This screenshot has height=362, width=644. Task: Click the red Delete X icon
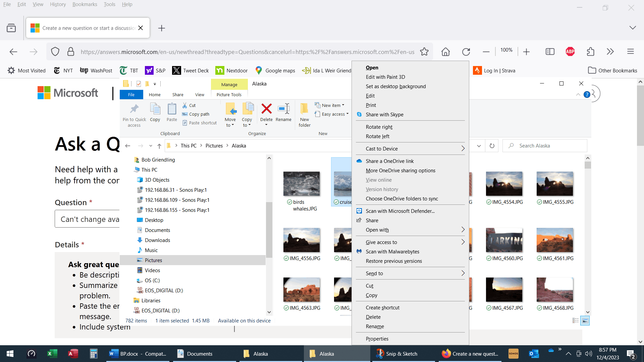[266, 109]
